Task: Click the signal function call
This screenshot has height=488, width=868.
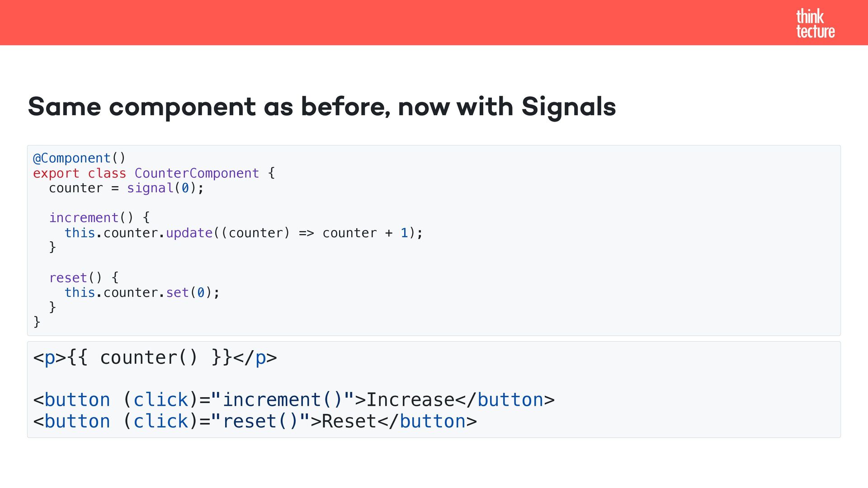Action: 150,188
